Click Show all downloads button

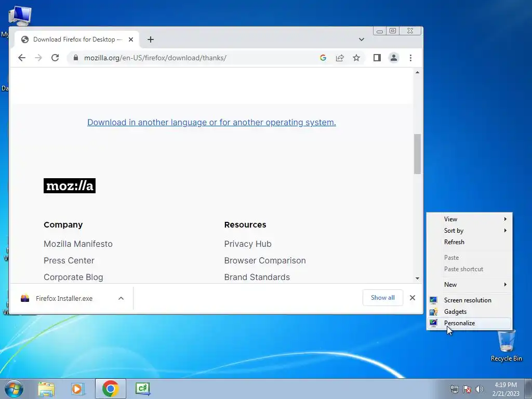point(383,298)
